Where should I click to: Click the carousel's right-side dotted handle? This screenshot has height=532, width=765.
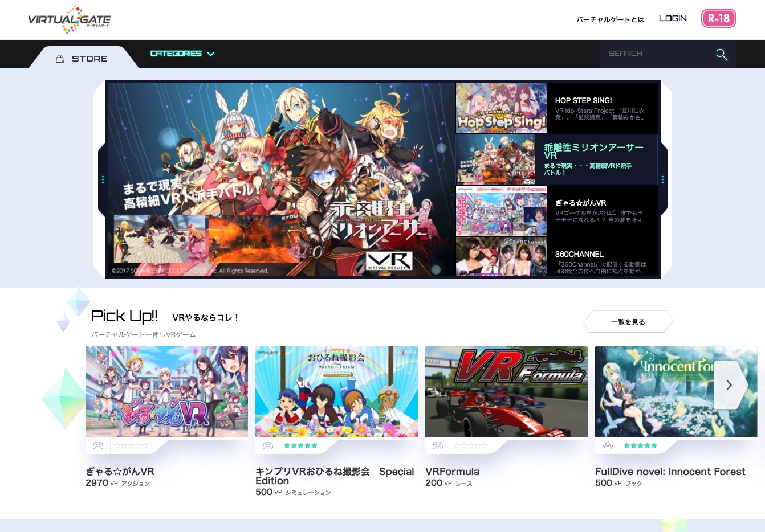[662, 179]
